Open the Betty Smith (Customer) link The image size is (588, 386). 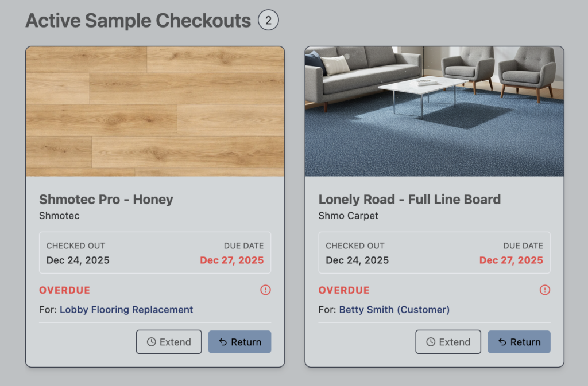pos(394,310)
